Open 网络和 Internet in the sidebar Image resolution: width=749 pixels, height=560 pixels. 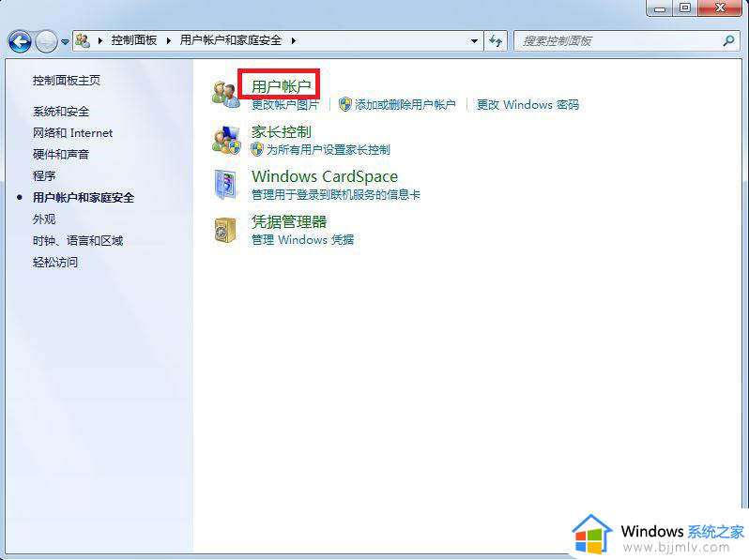pyautogui.click(x=72, y=132)
